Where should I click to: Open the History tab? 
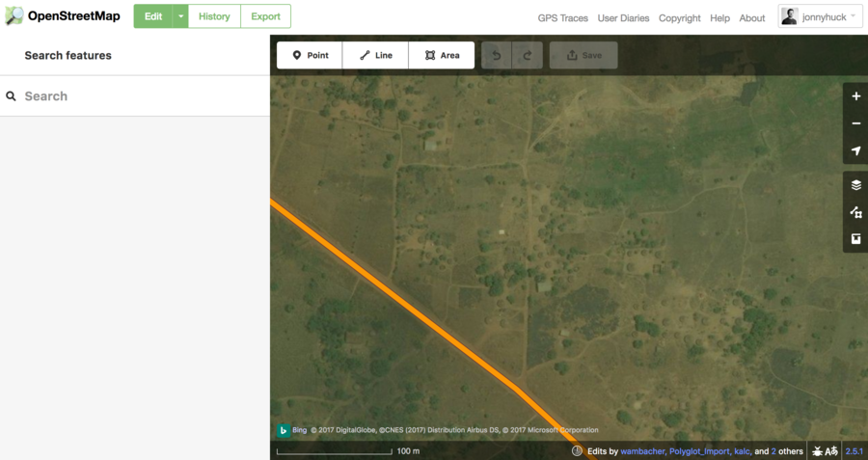coord(214,16)
